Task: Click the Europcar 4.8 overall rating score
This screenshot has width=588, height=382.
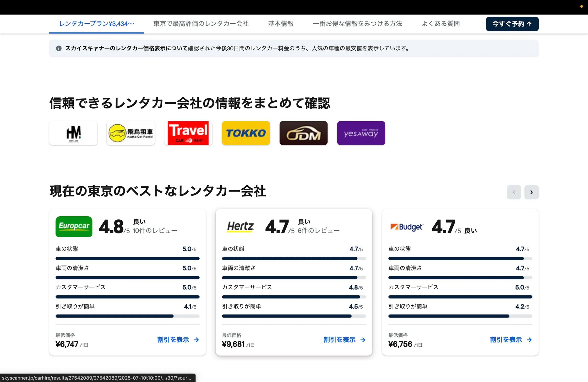Action: tap(111, 227)
